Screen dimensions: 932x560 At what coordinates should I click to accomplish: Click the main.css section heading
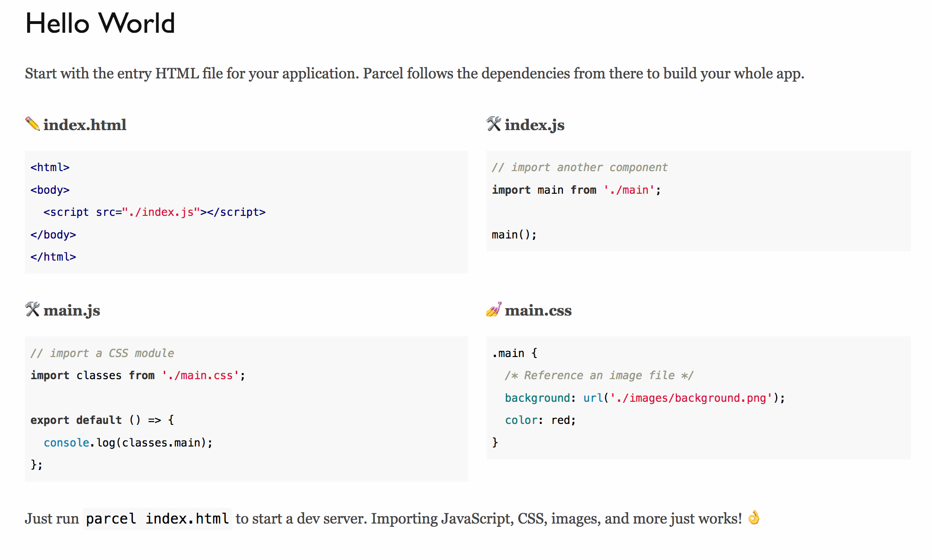(x=538, y=310)
